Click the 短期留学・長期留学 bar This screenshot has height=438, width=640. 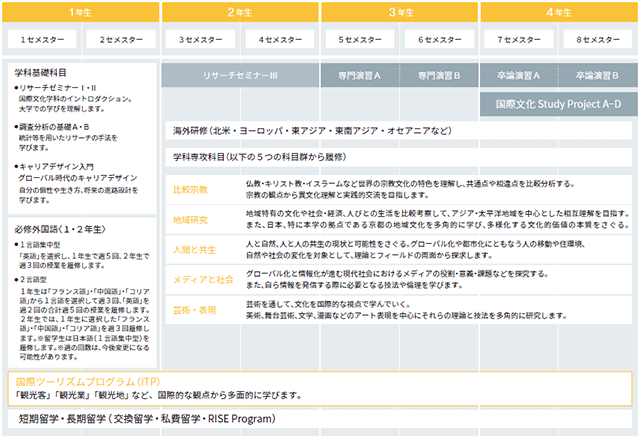320,419
